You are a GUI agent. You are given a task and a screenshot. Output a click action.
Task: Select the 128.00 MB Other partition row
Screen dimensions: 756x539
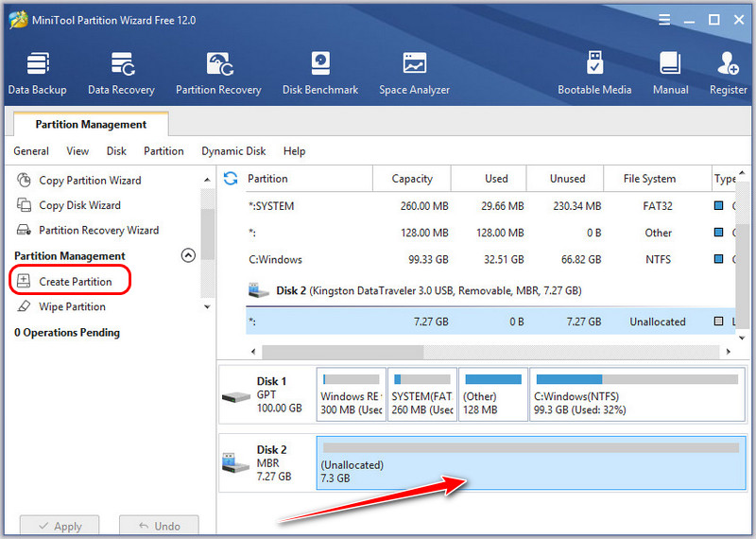click(x=490, y=233)
